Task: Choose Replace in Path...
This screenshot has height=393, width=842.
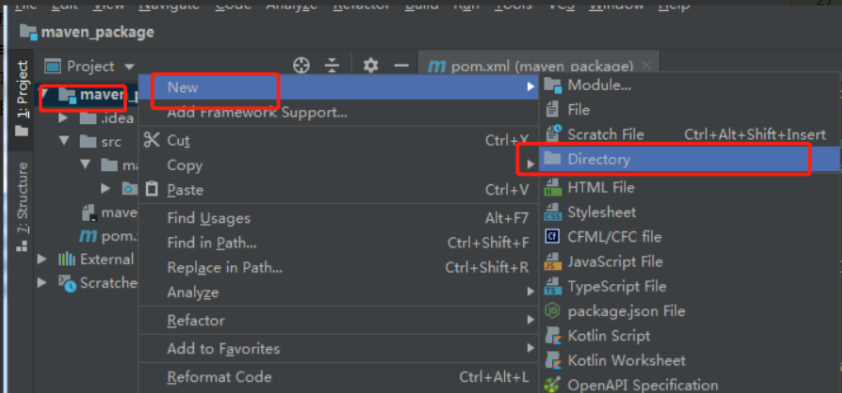Action: click(x=339, y=267)
